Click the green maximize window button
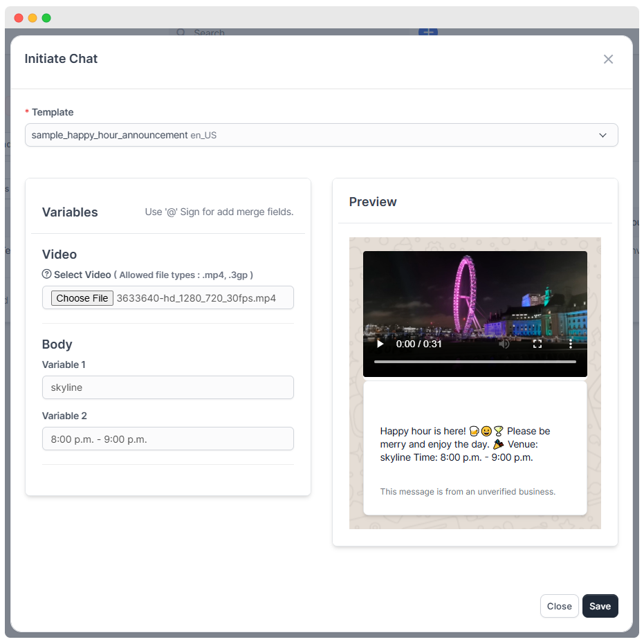Screen dimensions: 644x644 click(x=46, y=18)
